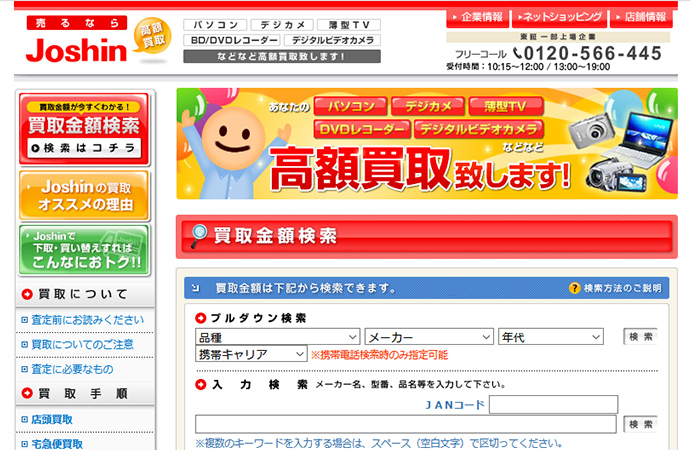Image resolution: width=690 pixels, height=450 pixels.
Task: Click the magnifying glass icon beside 買取金額検索
Action: click(x=198, y=236)
